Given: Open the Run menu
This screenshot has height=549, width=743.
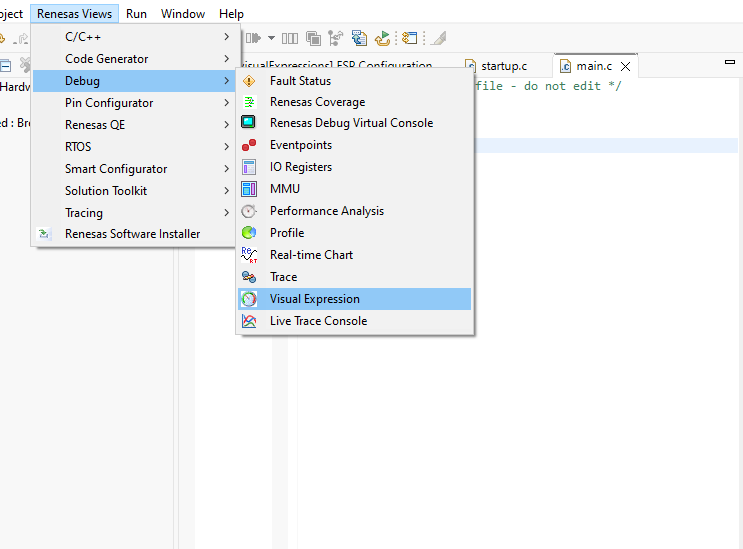Looking at the screenshot, I should 136,14.
